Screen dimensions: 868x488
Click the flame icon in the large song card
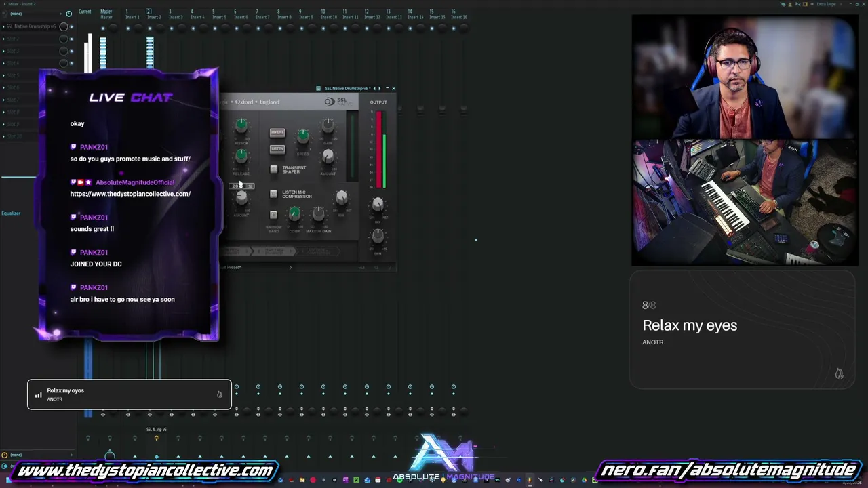point(839,373)
